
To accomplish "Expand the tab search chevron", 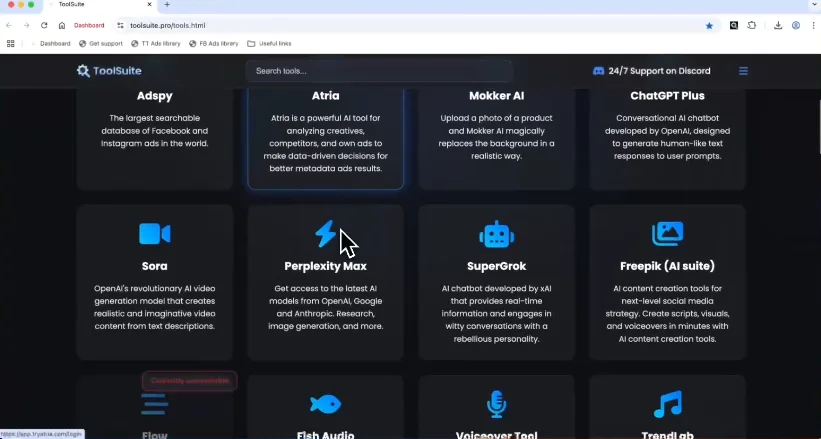I will coord(814,4).
